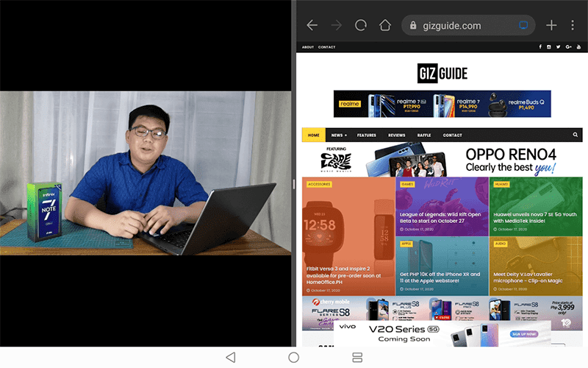Image resolution: width=588 pixels, height=368 pixels.
Task: Tap the browser forward arrow
Action: (337, 25)
